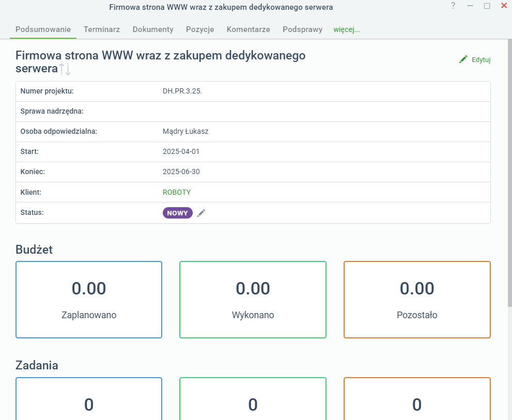Open the ROBOTY client link

click(177, 192)
